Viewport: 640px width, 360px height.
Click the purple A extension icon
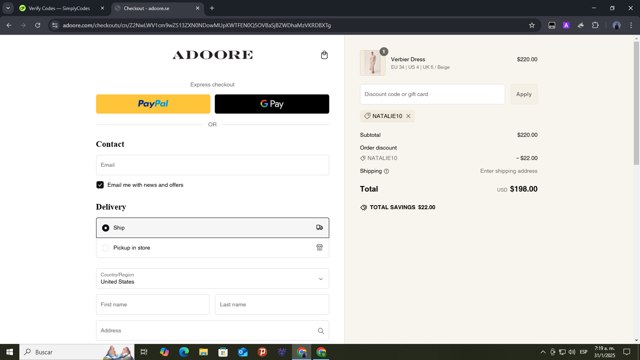[566, 25]
